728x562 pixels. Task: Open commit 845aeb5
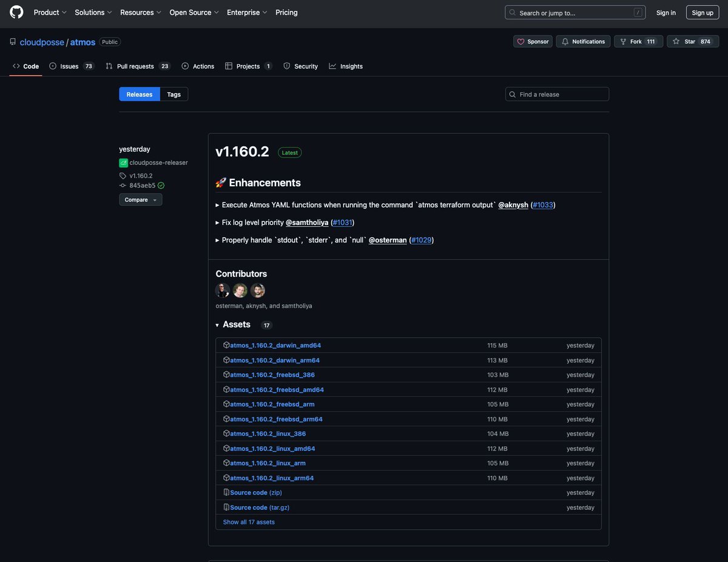[x=142, y=186]
